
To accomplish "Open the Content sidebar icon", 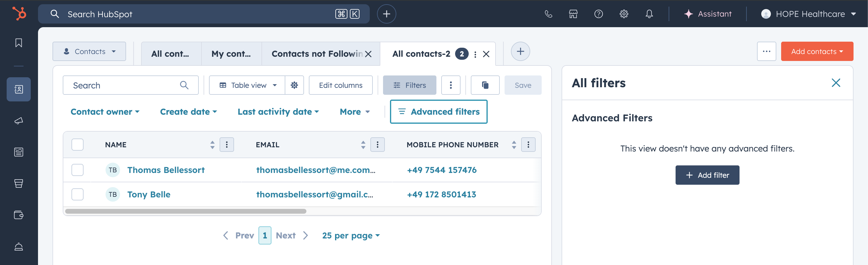I will [x=18, y=152].
